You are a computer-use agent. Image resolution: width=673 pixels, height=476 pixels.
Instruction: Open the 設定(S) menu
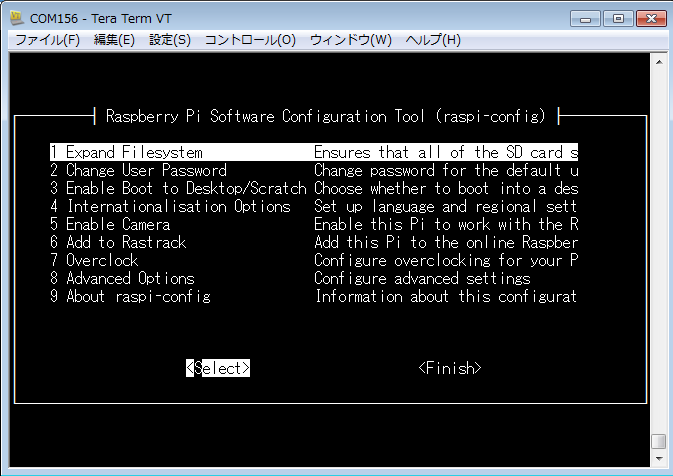coord(170,40)
